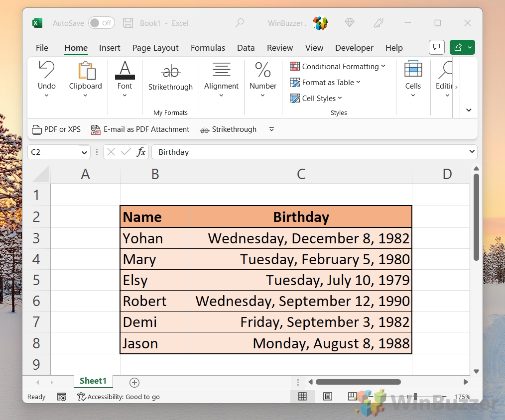505x420 pixels.
Task: Open the Name Box dropdown
Action: tap(83, 152)
